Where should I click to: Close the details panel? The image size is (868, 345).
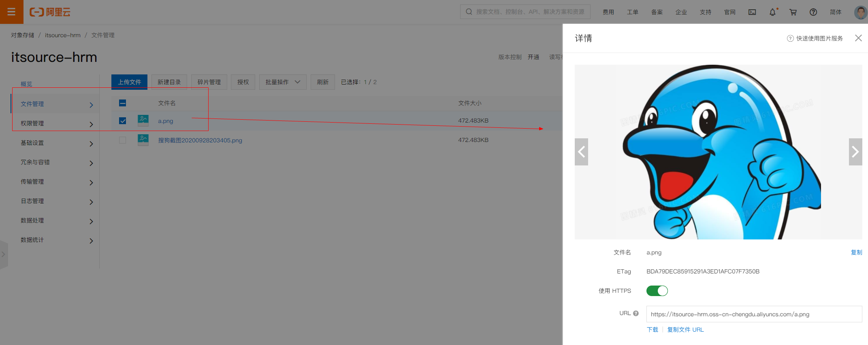click(858, 38)
